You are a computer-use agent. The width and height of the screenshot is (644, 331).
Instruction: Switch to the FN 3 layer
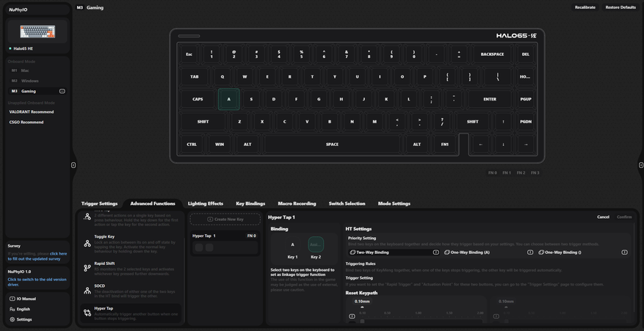[x=535, y=173]
